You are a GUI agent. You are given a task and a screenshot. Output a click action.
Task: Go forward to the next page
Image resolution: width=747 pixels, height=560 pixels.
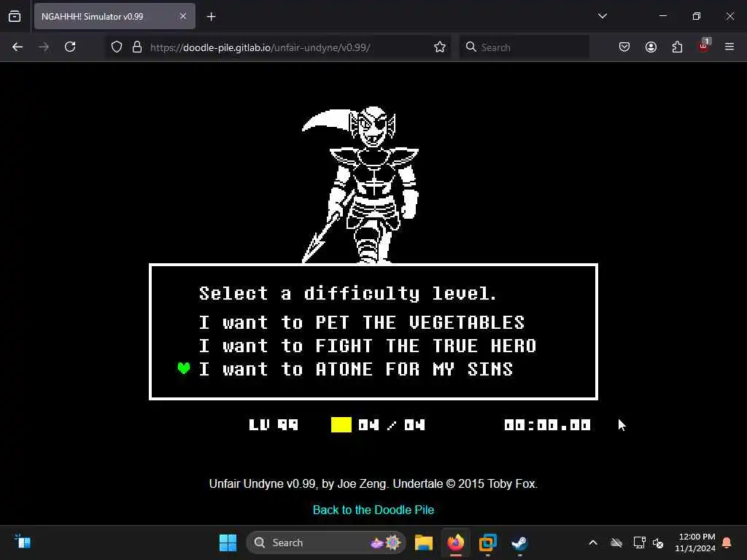click(x=44, y=47)
